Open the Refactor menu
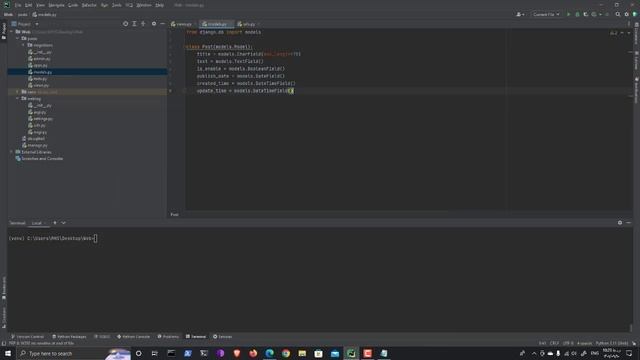This screenshot has width=640, height=360. [x=89, y=5]
